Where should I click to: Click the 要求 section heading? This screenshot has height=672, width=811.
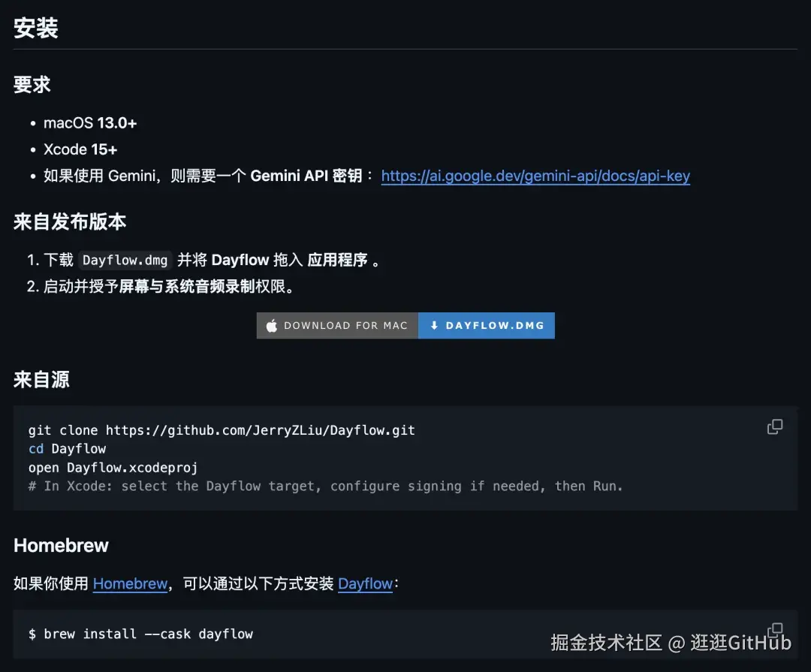click(x=32, y=84)
